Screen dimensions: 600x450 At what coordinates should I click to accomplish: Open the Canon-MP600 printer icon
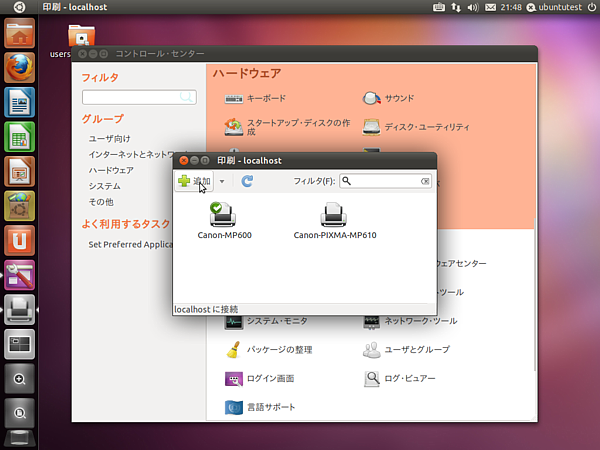[x=223, y=214]
